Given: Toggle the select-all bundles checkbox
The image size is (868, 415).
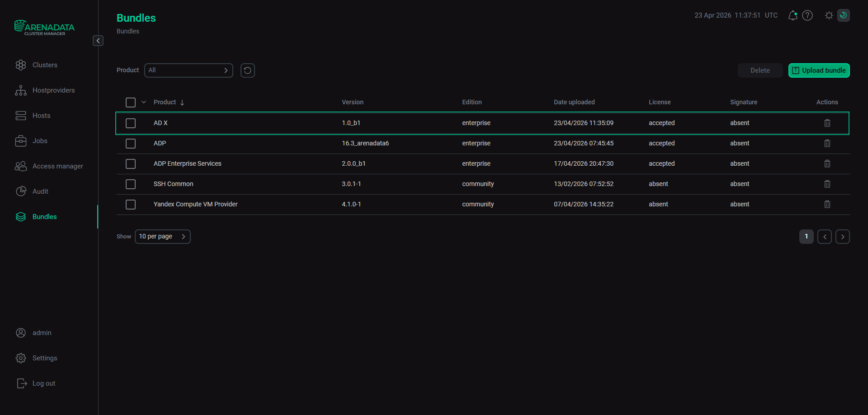Looking at the screenshot, I should 131,103.
